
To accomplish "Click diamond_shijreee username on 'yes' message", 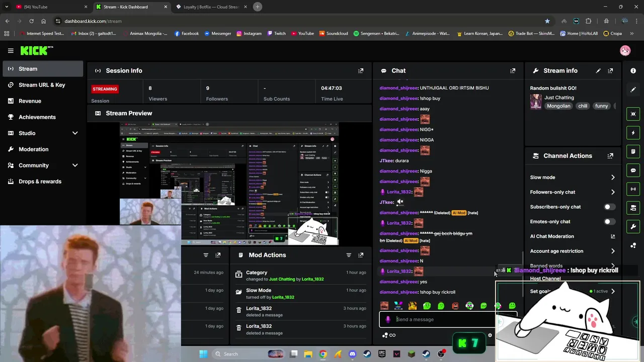I will tap(398, 282).
